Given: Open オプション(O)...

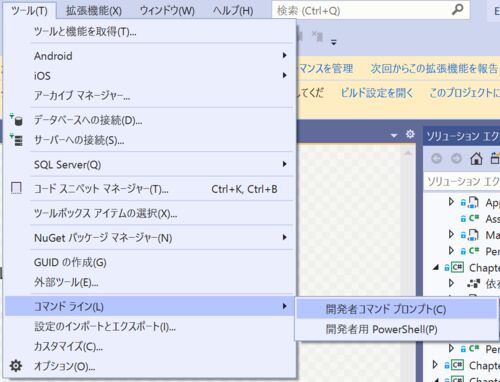Looking at the screenshot, I should coord(149,366).
